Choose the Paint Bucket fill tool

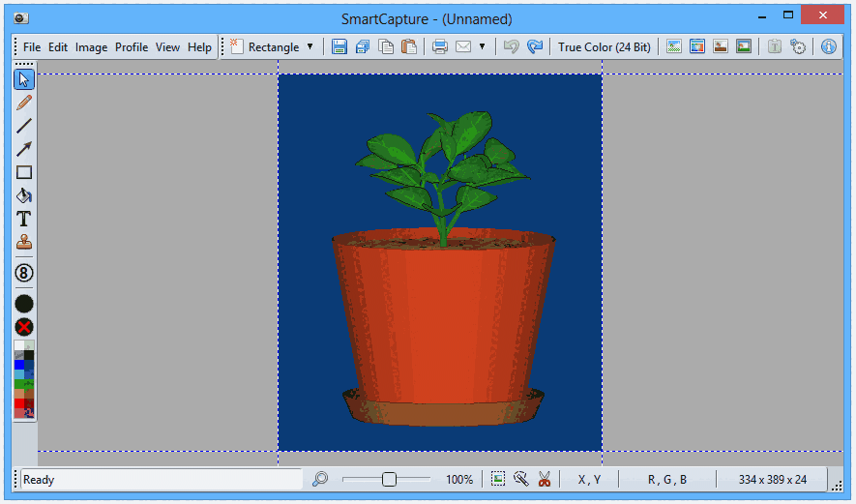pos(24,196)
